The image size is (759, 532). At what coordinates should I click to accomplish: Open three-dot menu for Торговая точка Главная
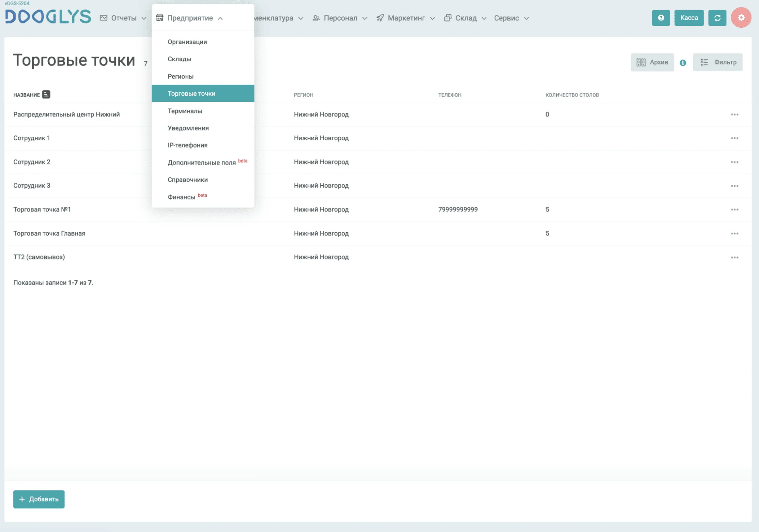coord(734,234)
